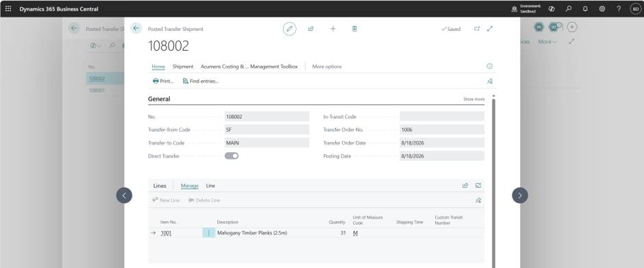Click the Item No. column header

169,222
